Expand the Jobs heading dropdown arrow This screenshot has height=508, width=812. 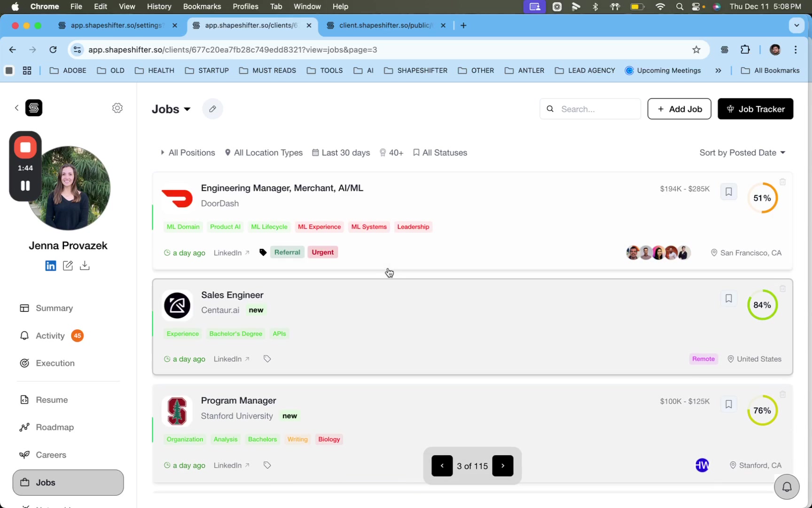[x=188, y=109]
